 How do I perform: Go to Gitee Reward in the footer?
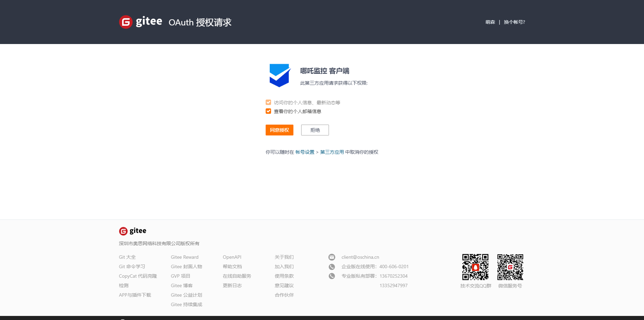[184, 257]
